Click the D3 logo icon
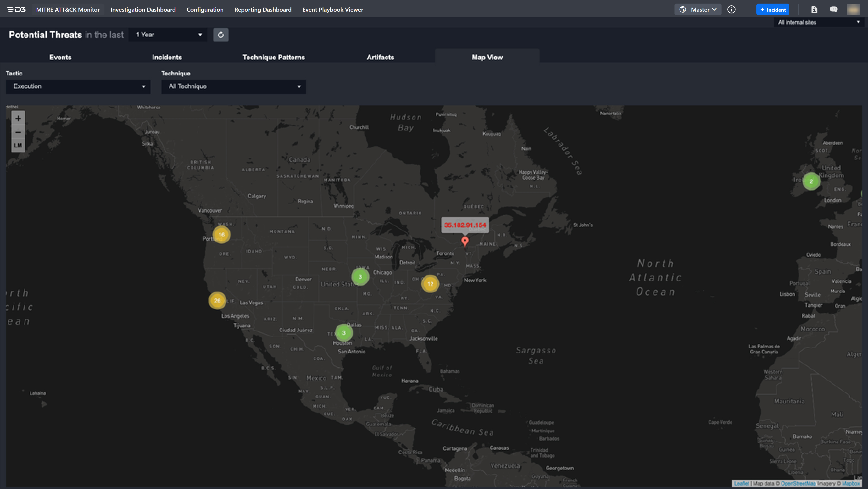This screenshot has width=868, height=489. 16,9
